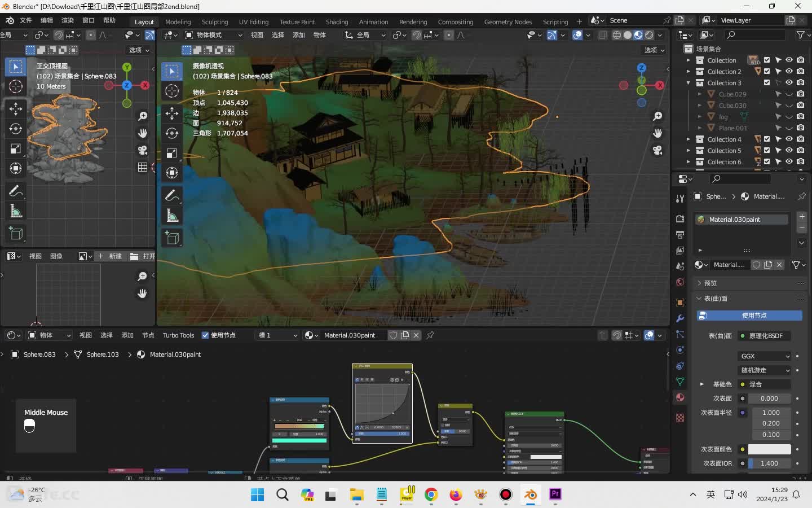Viewport: 812px width, 508px height.
Task: Select the Add Cube tool in camera viewport
Action: (172, 238)
